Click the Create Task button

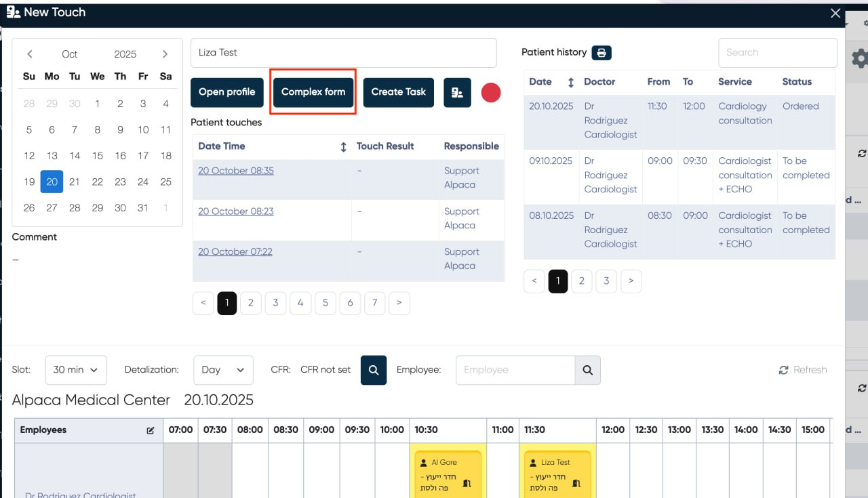(x=398, y=92)
